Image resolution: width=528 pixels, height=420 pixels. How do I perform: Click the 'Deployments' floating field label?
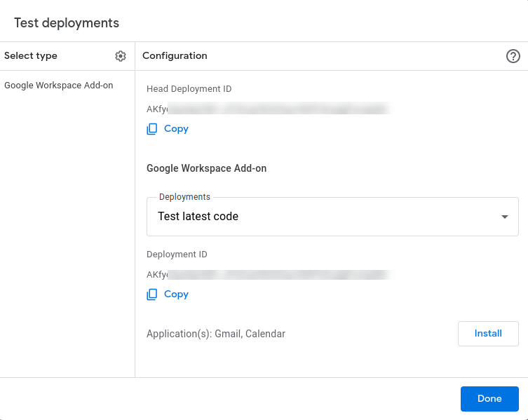tap(184, 197)
